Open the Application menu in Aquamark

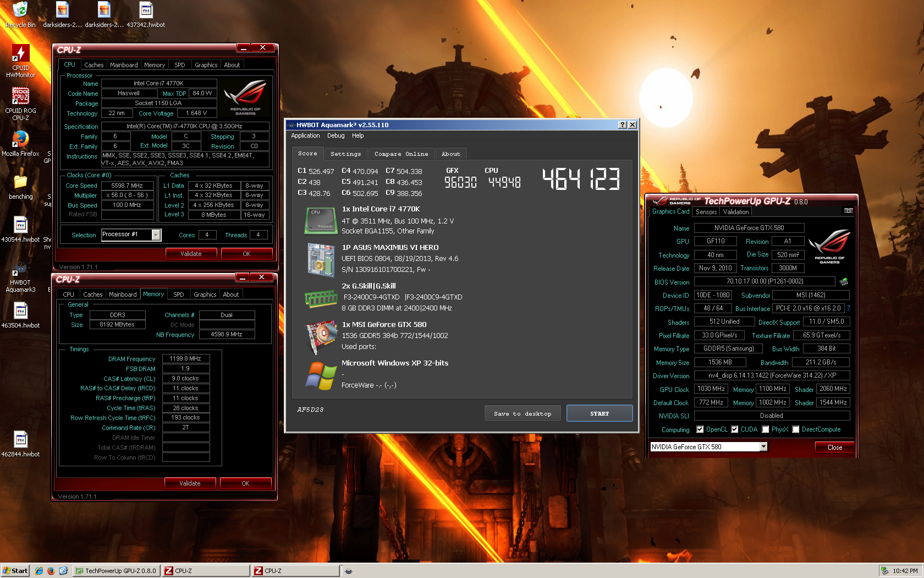(x=305, y=135)
